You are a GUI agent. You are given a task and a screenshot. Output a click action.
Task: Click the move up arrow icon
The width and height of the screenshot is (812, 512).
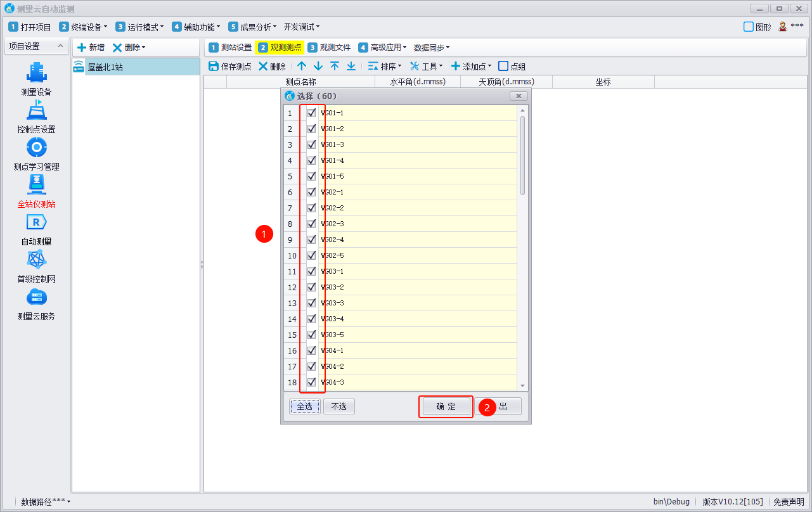coord(302,67)
